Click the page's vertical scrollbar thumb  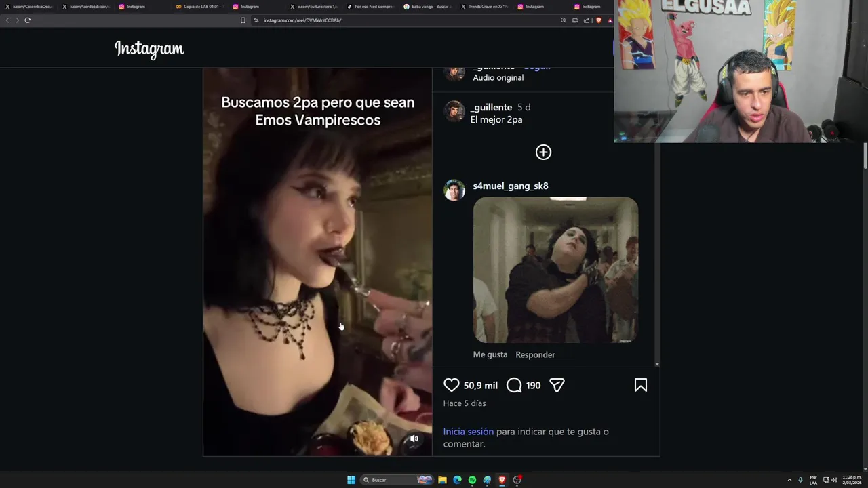coord(865,156)
